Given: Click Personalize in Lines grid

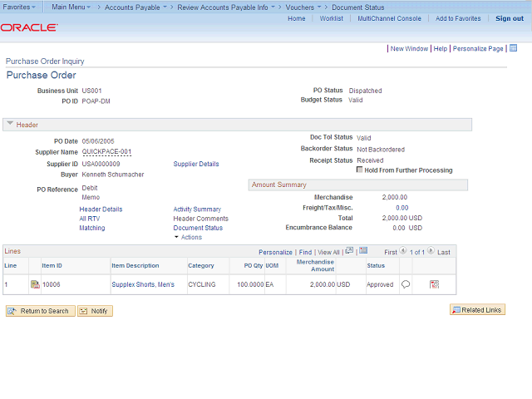Looking at the screenshot, I should (x=275, y=252).
